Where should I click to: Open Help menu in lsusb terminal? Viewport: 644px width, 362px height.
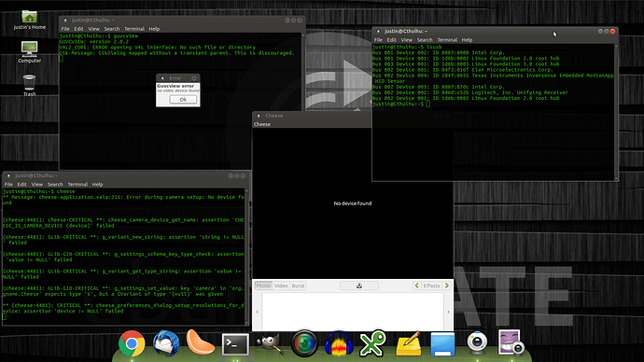[467, 40]
